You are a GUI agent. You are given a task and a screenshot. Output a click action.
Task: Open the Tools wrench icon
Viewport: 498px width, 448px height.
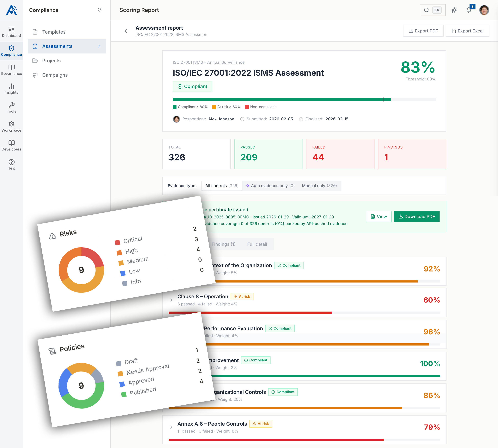[11, 105]
